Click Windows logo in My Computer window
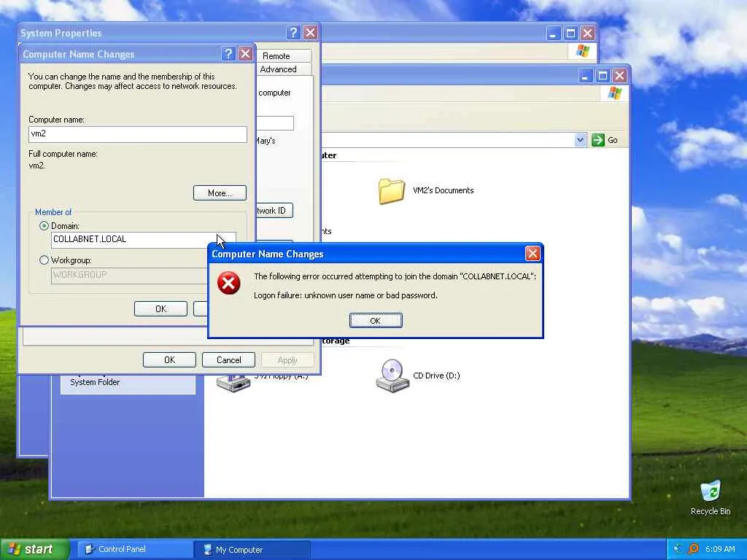 coord(614,93)
